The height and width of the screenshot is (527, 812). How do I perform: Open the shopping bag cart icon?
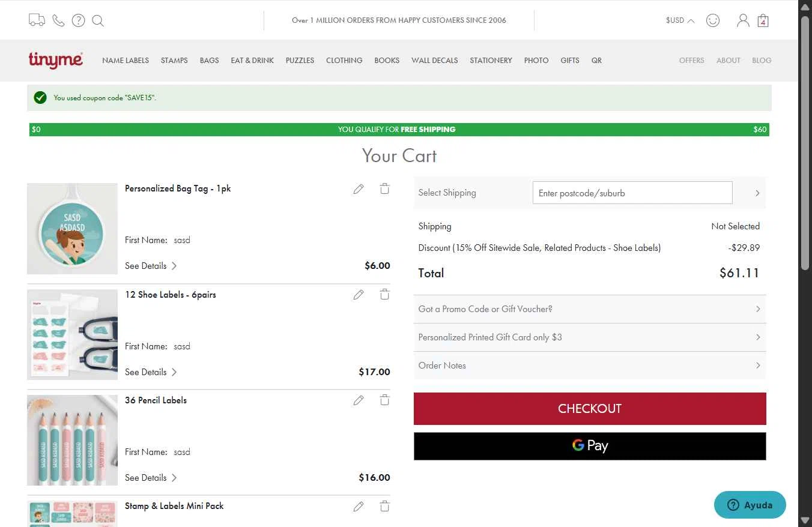pyautogui.click(x=763, y=20)
